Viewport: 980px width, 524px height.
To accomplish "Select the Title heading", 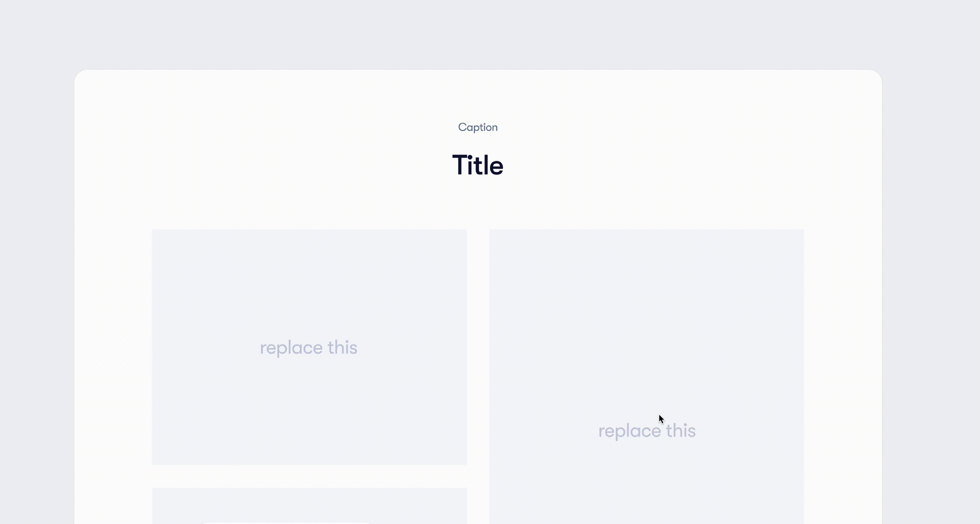I will pos(477,166).
